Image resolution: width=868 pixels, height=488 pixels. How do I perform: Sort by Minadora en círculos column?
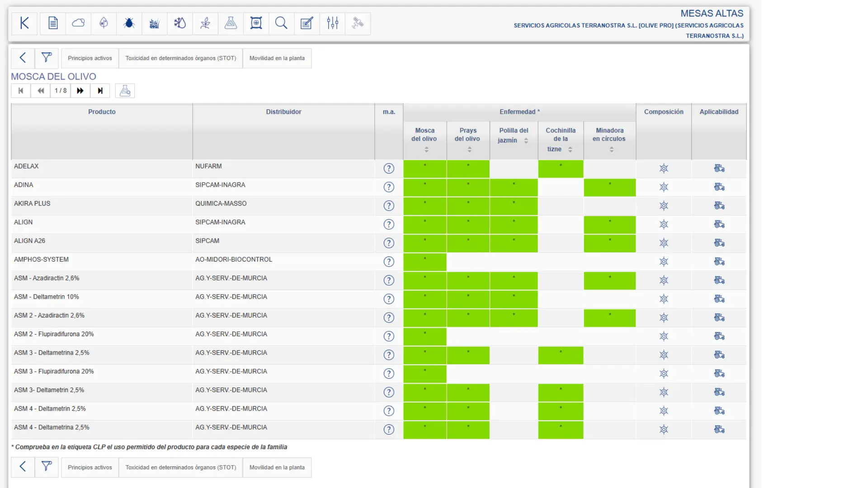[612, 150]
